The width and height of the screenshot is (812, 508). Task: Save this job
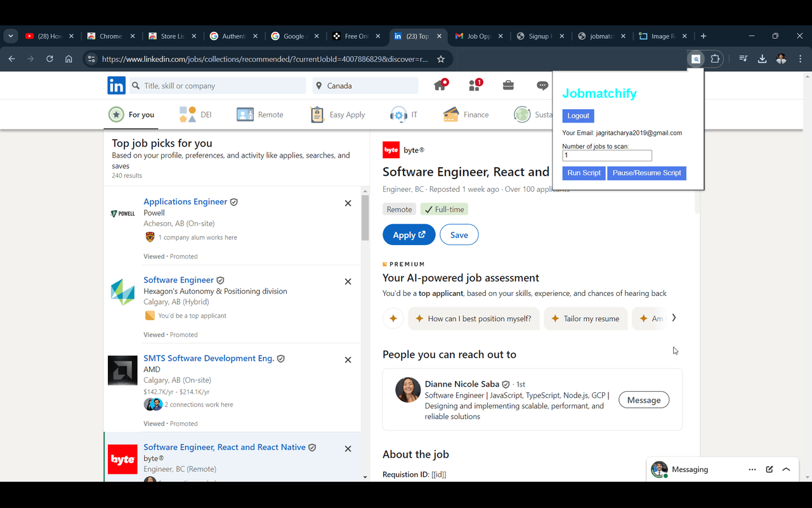point(459,235)
